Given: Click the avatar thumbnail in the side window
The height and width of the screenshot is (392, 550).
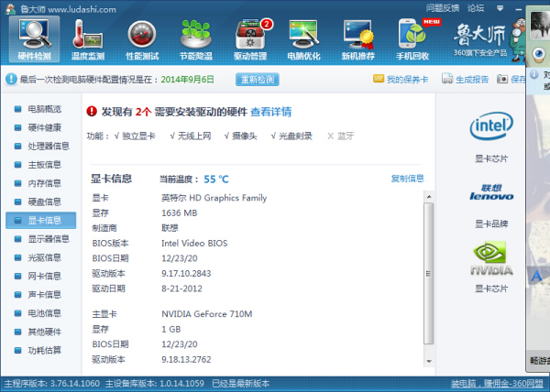Looking at the screenshot, I should (x=539, y=26).
